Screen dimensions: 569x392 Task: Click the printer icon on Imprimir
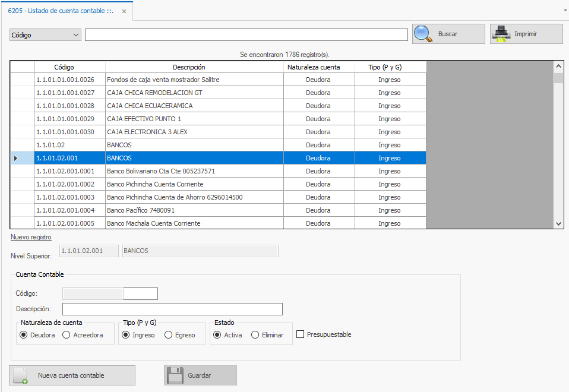click(501, 34)
